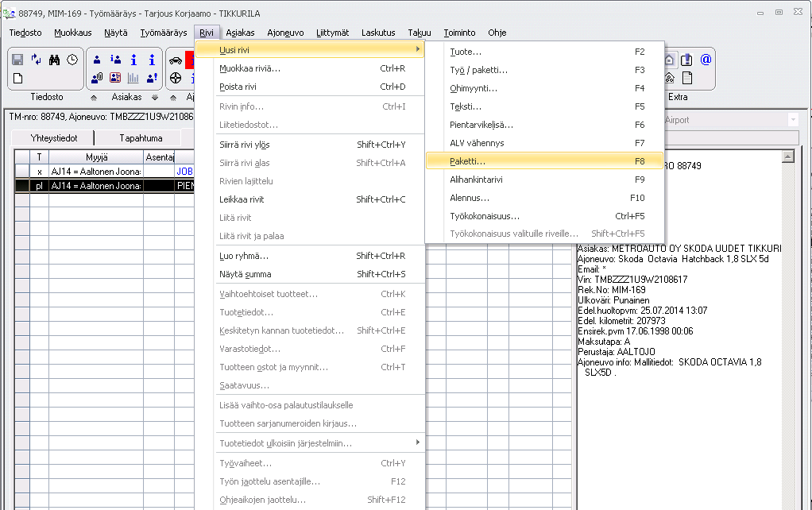
Task: Choose Pientarvikelisä… entry
Action: [x=544, y=125]
